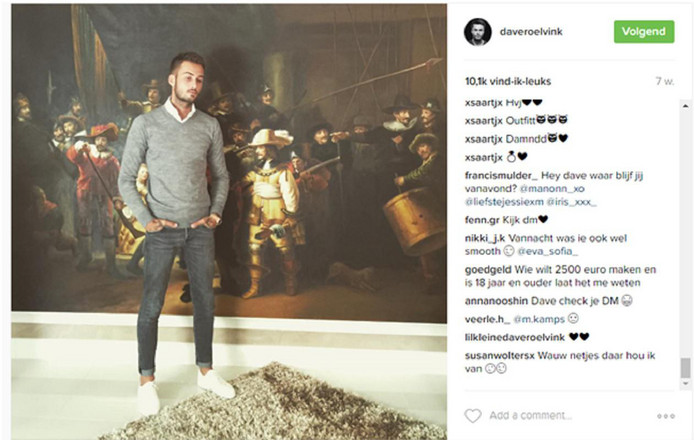694x440 pixels.
Task: Open @eva_sofia_ mention link
Action: pos(548,251)
